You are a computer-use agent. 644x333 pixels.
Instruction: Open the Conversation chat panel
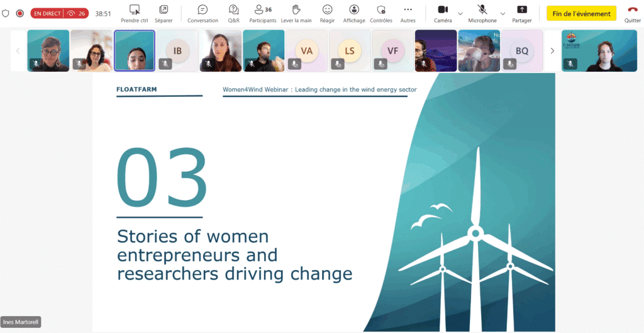click(203, 13)
